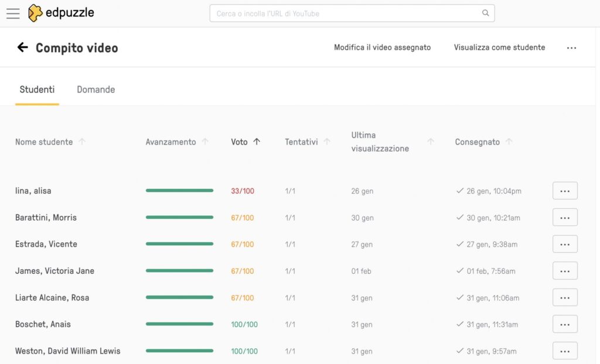Select the Studenti tab
Screen dimensions: 600x364
coord(37,90)
